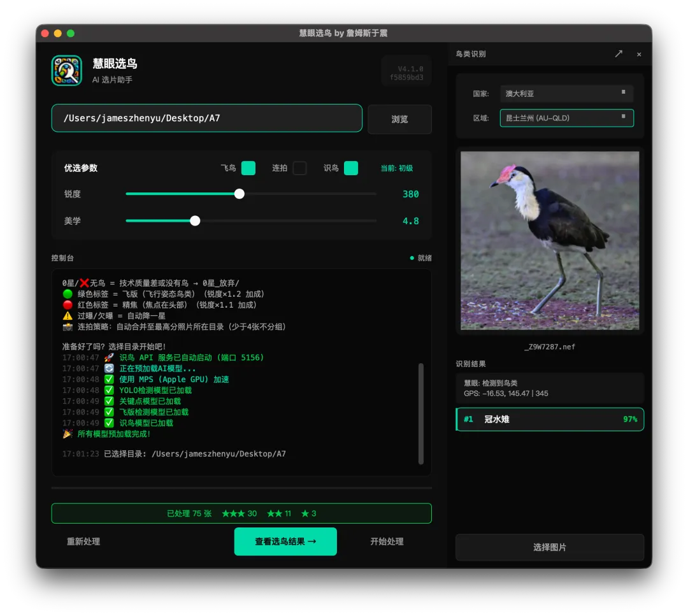Click the camera icon beside 连拍策略

pos(68,327)
